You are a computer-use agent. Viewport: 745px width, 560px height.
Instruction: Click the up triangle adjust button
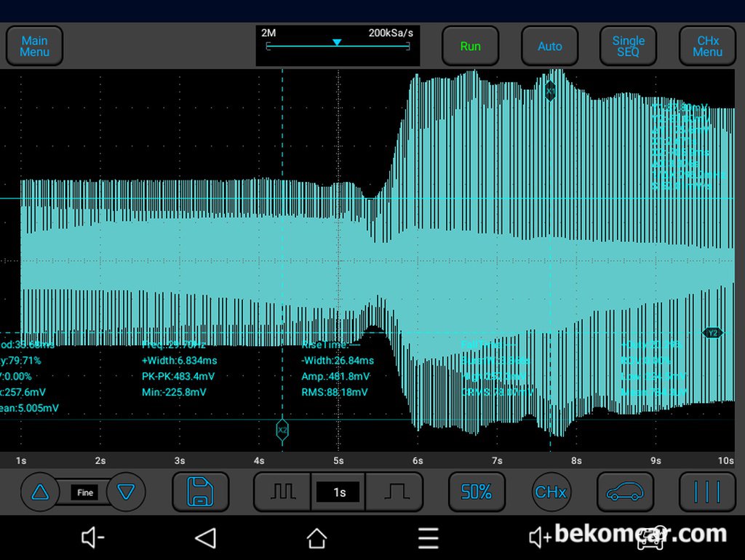pyautogui.click(x=40, y=492)
